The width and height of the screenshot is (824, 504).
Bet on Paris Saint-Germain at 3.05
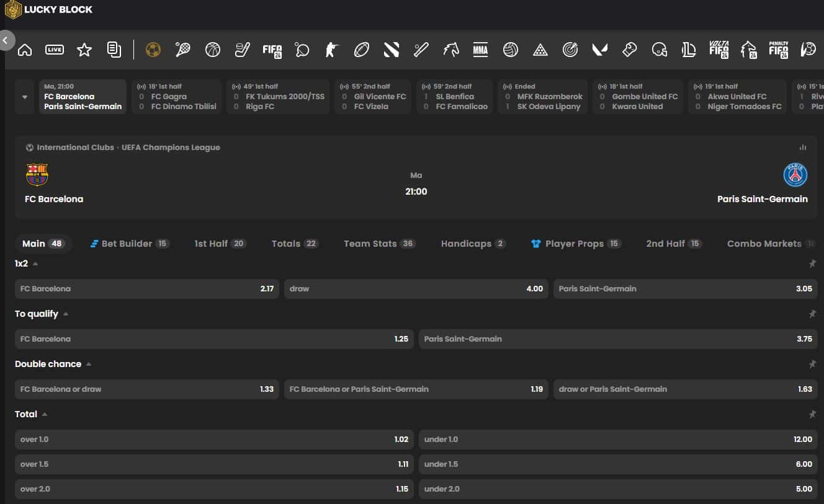coord(686,289)
